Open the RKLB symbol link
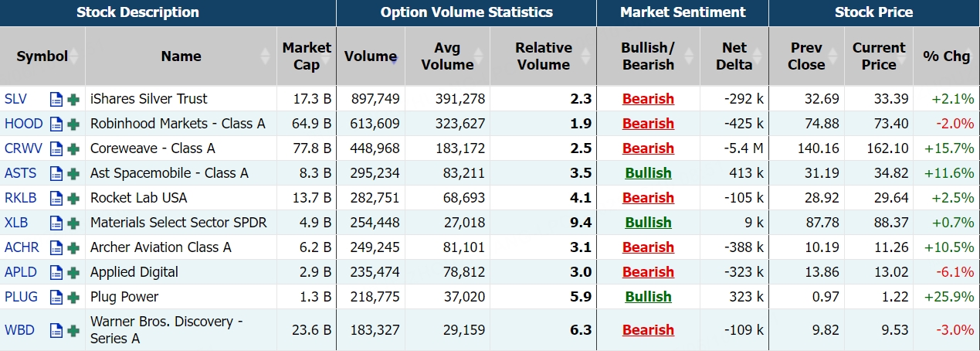The width and height of the screenshot is (980, 351). [x=21, y=198]
